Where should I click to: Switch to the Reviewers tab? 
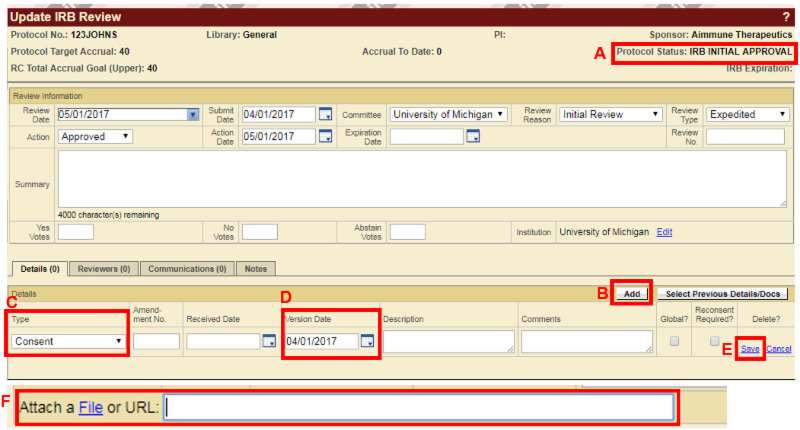click(105, 269)
